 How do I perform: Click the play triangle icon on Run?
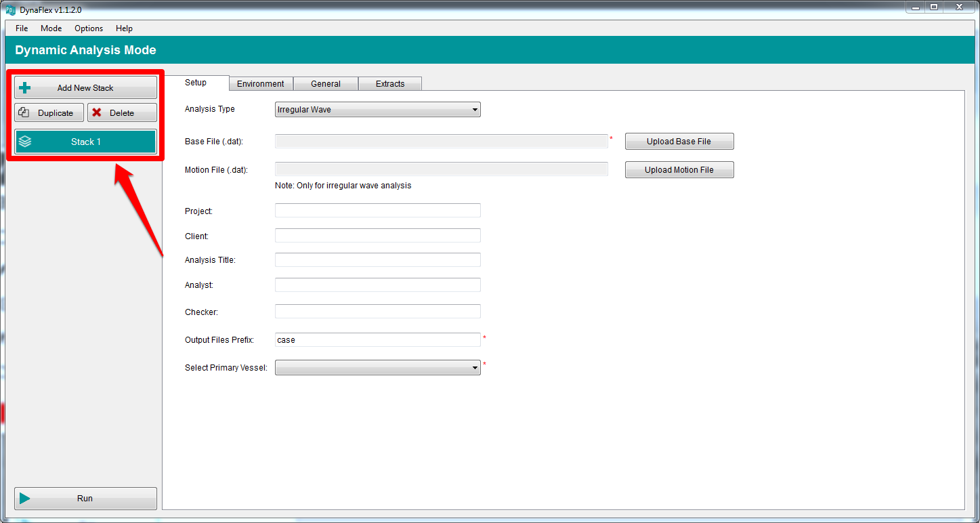click(25, 499)
